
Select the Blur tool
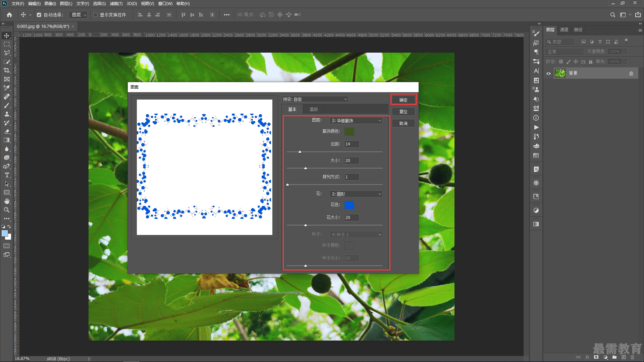pyautogui.click(x=7, y=149)
